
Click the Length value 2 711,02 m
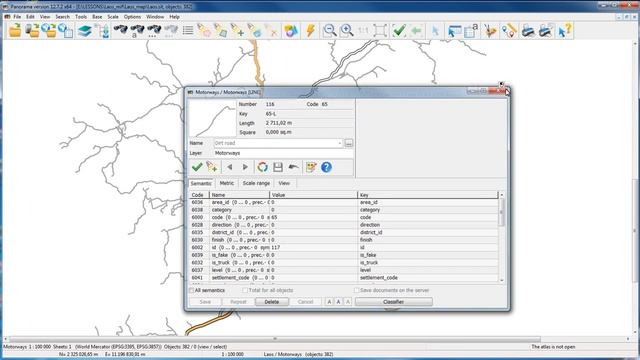pos(279,123)
